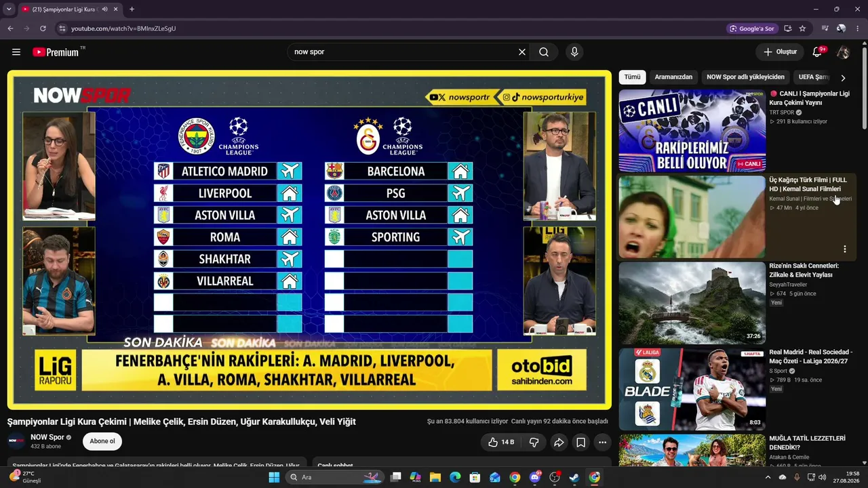Select the Tümü filter chip
This screenshot has width=868, height=488.
[632, 77]
